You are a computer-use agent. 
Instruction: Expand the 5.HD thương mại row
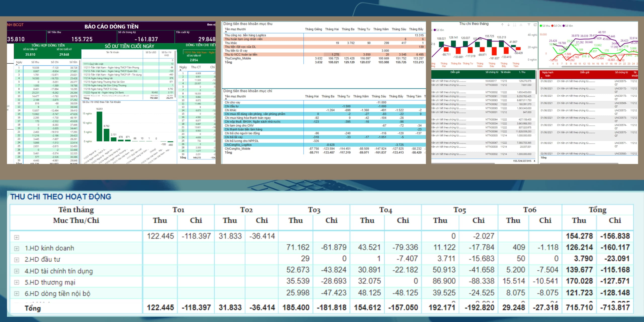[x=17, y=282]
